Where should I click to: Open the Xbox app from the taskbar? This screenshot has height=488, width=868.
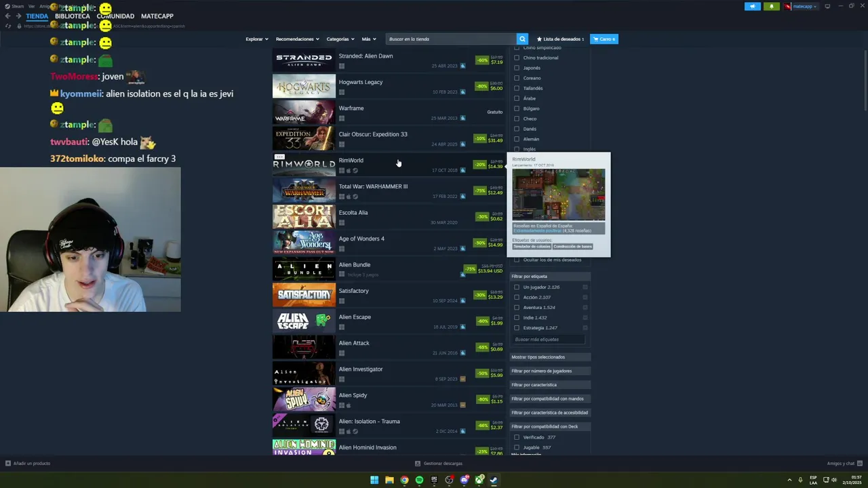coord(479,480)
